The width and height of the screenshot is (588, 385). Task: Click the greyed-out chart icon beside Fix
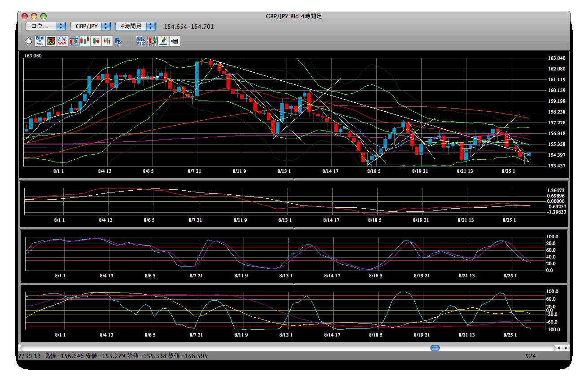point(129,41)
